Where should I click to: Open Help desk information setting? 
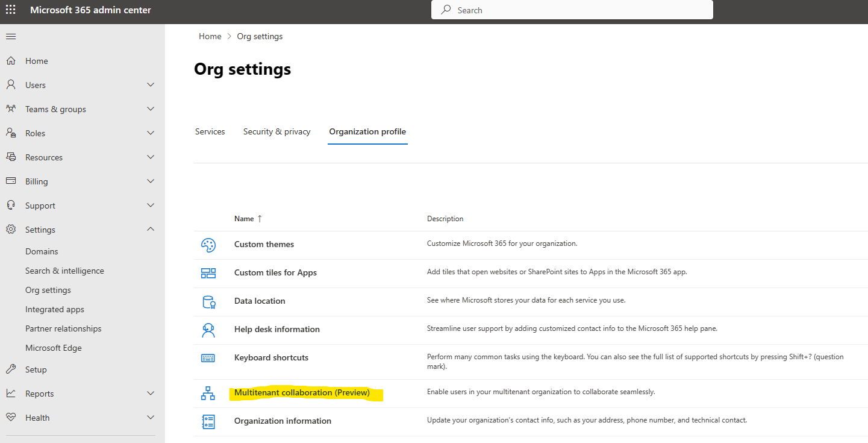click(277, 330)
